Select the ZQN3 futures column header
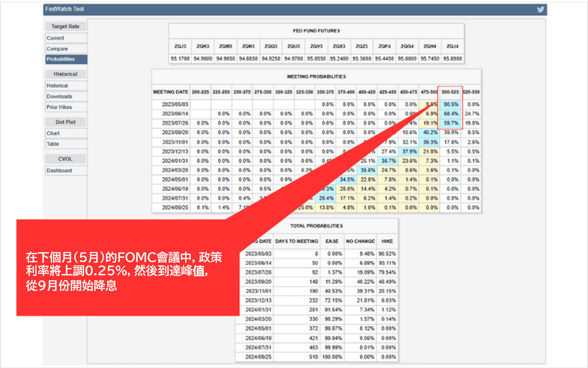Viewport: 588px width, 368px height. (x=248, y=46)
